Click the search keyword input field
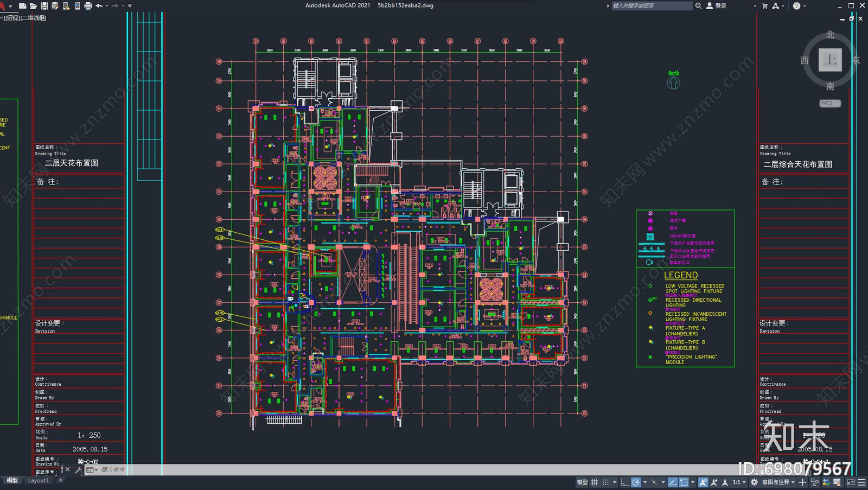868x490 pixels. coord(652,5)
